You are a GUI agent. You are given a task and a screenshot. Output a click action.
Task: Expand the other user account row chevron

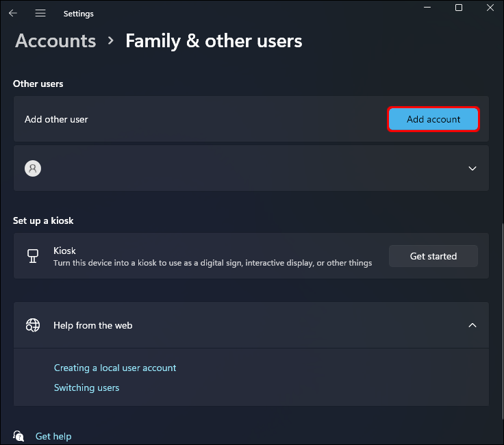(x=472, y=168)
